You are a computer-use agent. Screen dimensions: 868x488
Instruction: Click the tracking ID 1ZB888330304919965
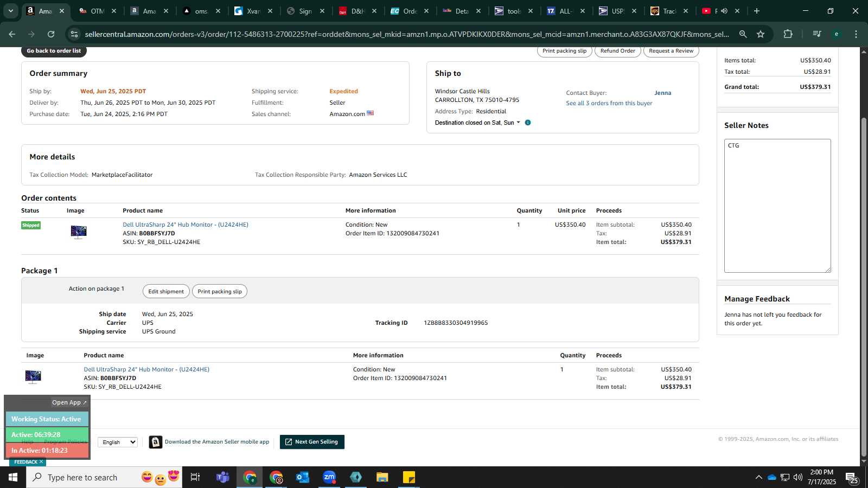click(456, 323)
